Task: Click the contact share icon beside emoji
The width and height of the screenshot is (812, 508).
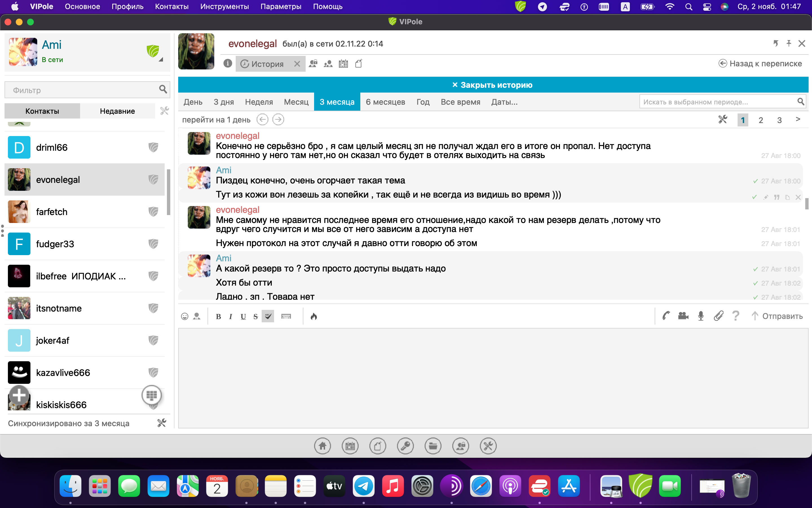Action: click(197, 316)
